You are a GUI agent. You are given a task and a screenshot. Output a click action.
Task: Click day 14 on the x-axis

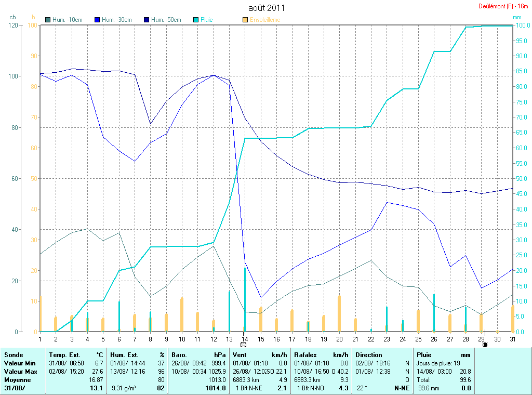click(x=244, y=339)
